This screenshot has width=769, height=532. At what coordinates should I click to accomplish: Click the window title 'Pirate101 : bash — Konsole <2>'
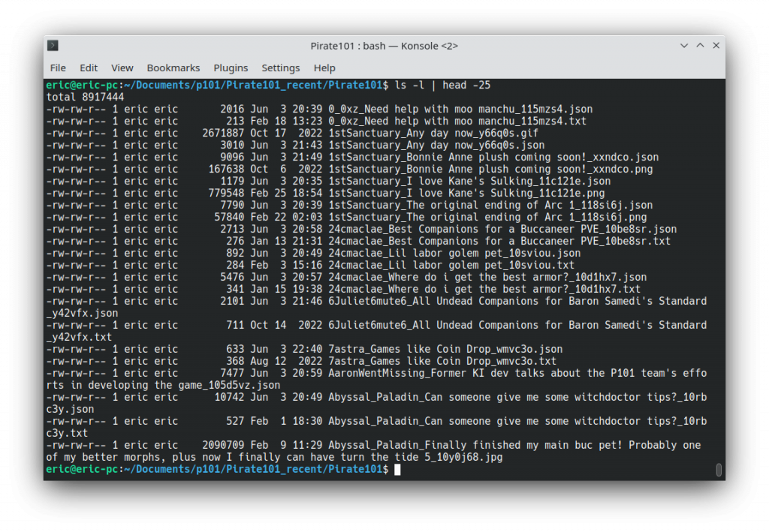(x=384, y=46)
